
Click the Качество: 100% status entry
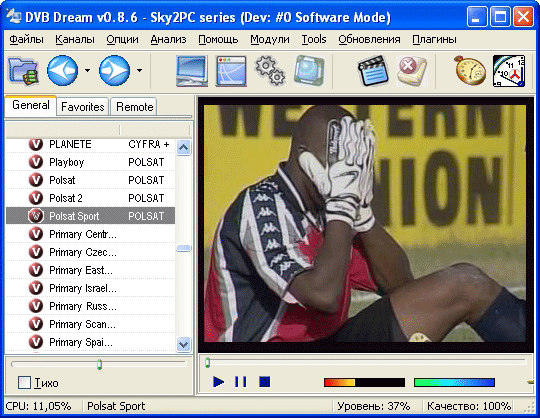469,406
